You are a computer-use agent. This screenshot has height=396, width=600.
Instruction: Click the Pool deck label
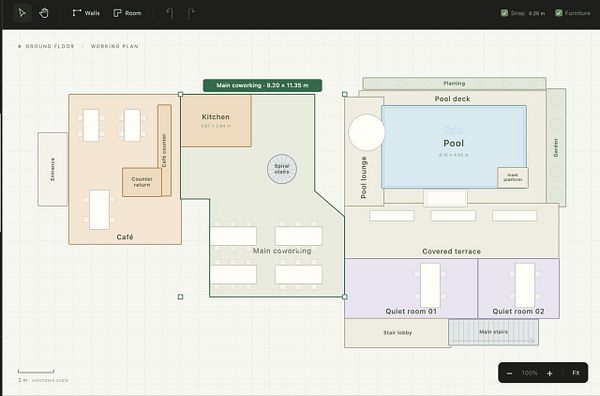point(452,99)
